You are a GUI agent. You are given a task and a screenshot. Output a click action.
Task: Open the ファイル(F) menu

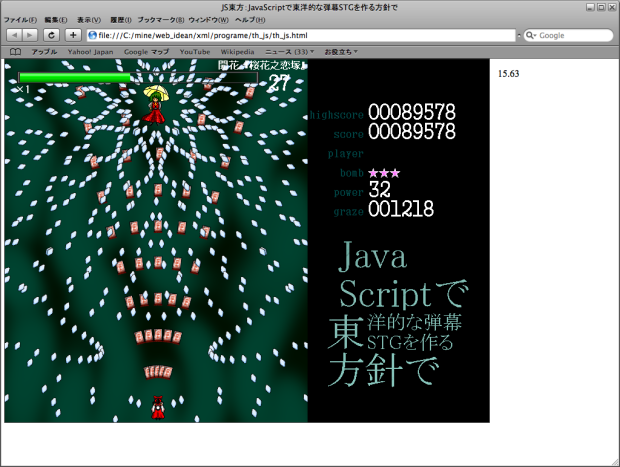click(x=21, y=20)
